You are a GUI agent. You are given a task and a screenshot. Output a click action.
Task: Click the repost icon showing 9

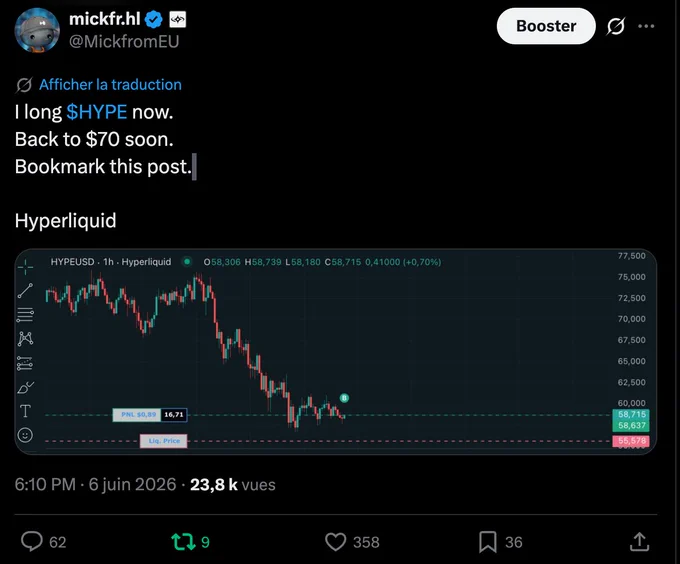tap(183, 542)
